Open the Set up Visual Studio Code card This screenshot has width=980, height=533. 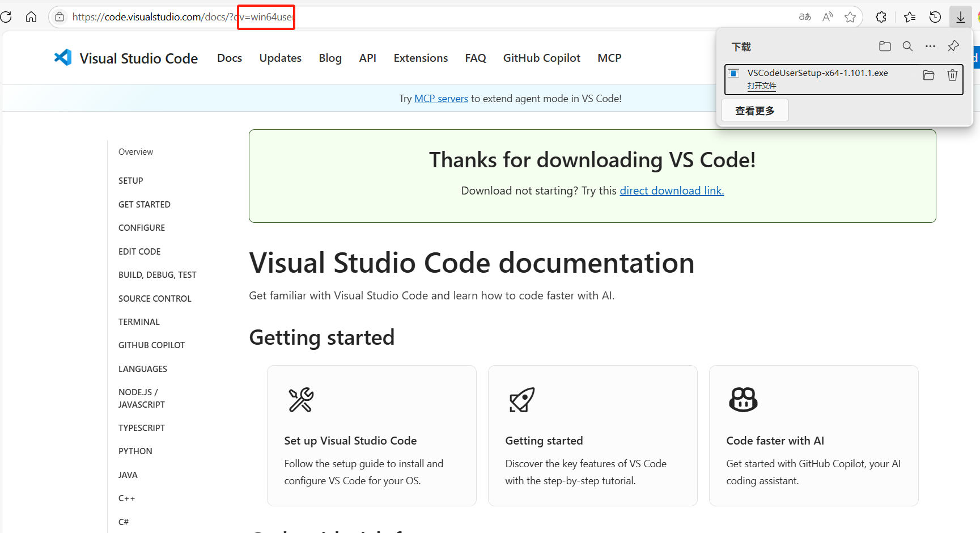tap(372, 435)
